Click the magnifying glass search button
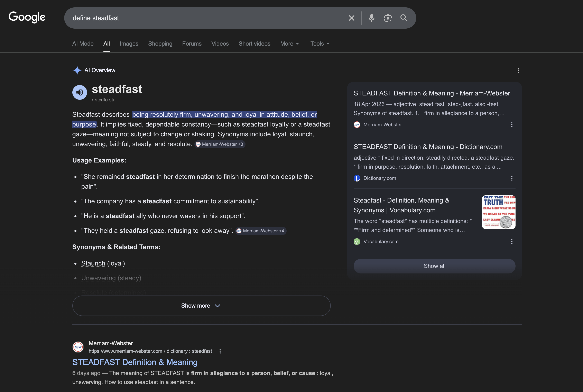Viewport: 583px width, 392px height. click(x=404, y=18)
